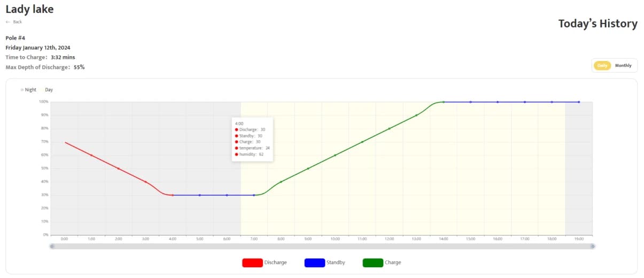644x278 pixels.
Task: Click the charge data point at 10:00
Action: (335, 155)
